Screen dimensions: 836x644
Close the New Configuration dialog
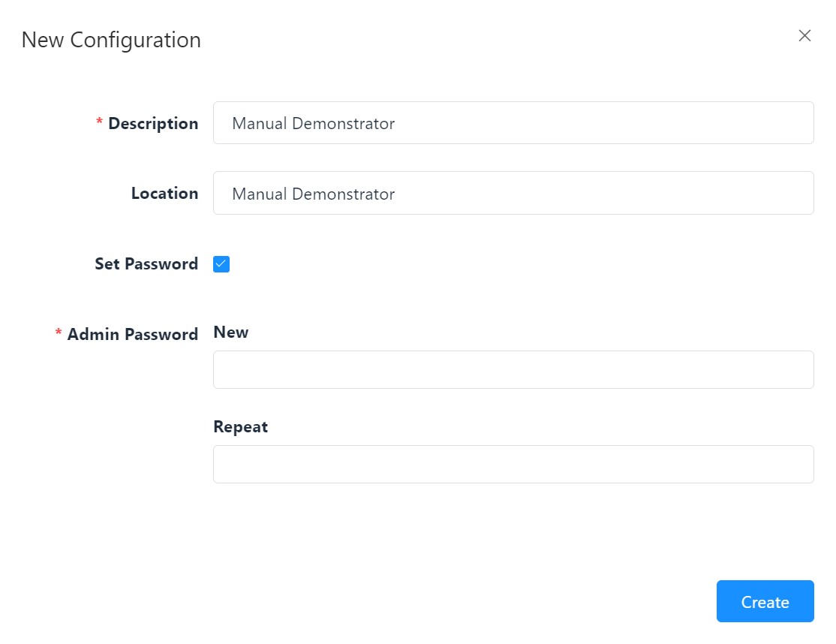click(x=804, y=36)
